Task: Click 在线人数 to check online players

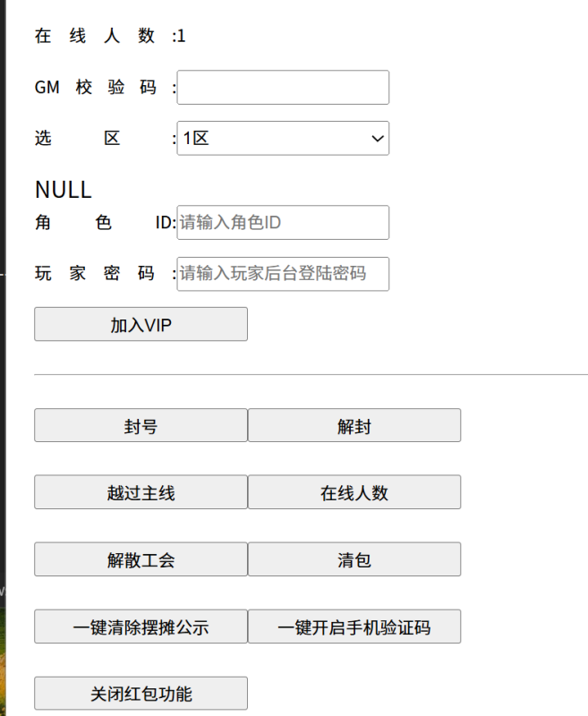Action: [x=355, y=492]
